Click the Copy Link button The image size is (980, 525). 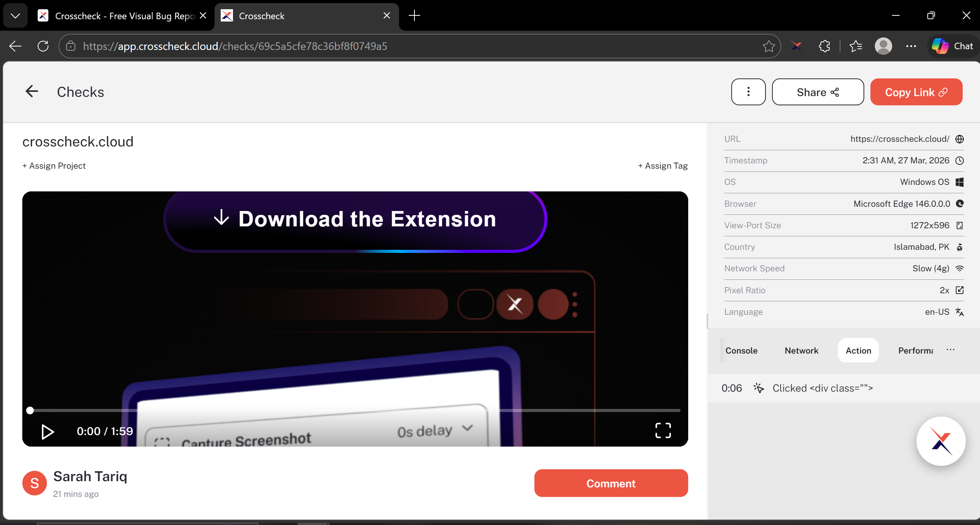pyautogui.click(x=916, y=92)
